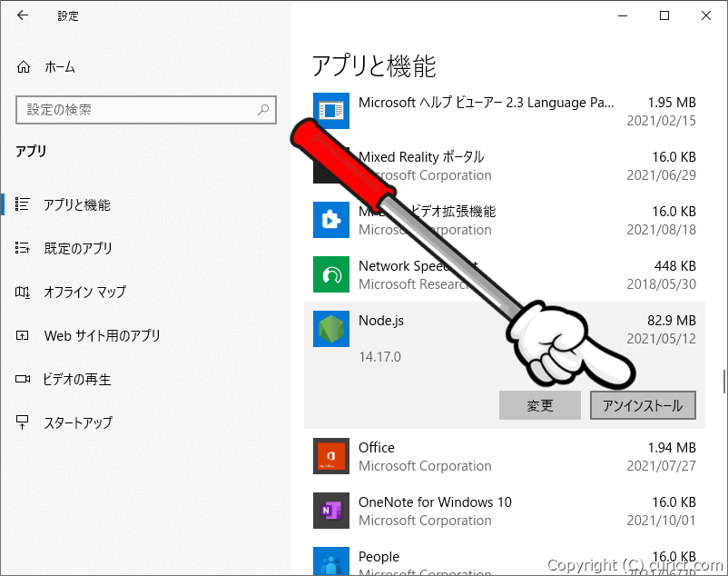This screenshot has height=576, width=728.
Task: Click the Node.js app icon
Action: coord(331,329)
